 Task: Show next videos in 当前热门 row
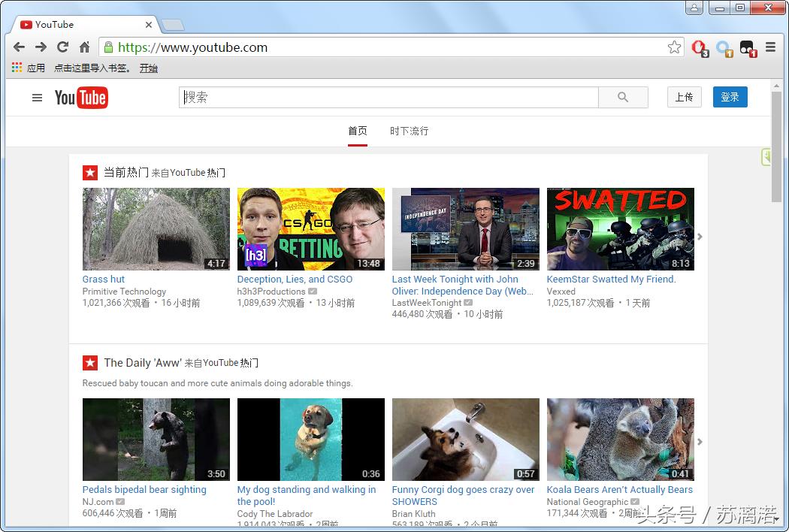click(x=700, y=237)
